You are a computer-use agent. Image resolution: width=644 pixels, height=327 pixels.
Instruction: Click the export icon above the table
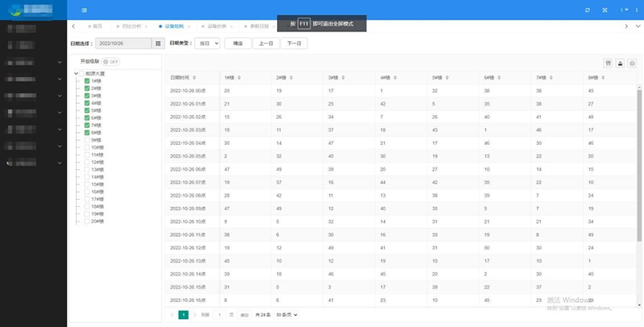(621, 63)
